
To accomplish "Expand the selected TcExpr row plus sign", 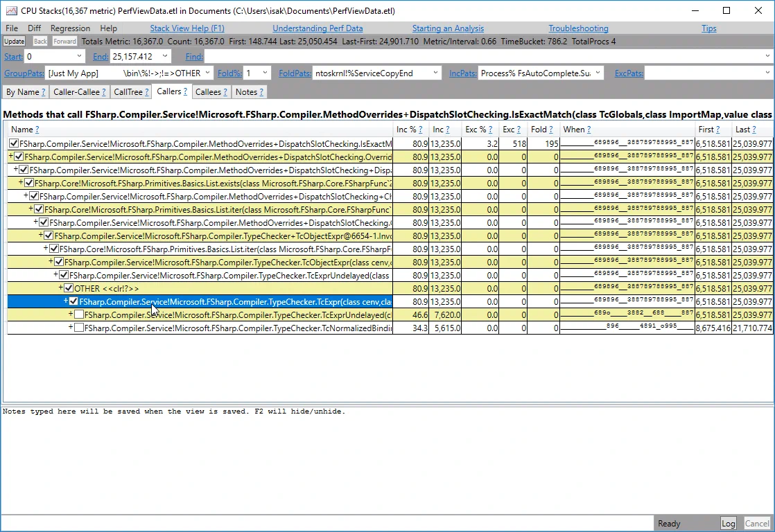I will [66, 301].
